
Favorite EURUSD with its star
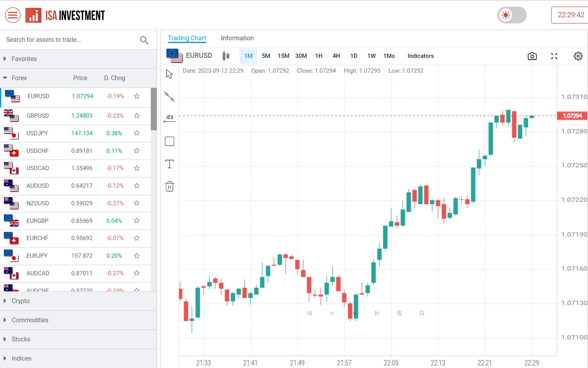(x=137, y=96)
